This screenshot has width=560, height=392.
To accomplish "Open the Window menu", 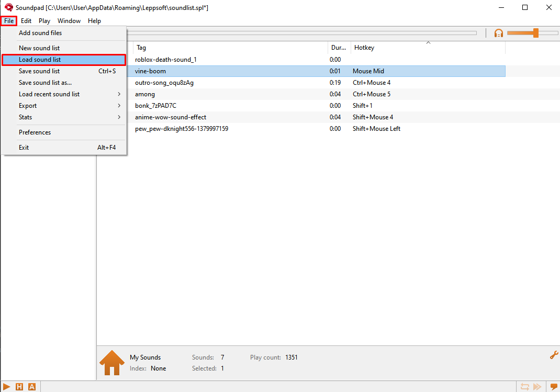I will [x=69, y=21].
